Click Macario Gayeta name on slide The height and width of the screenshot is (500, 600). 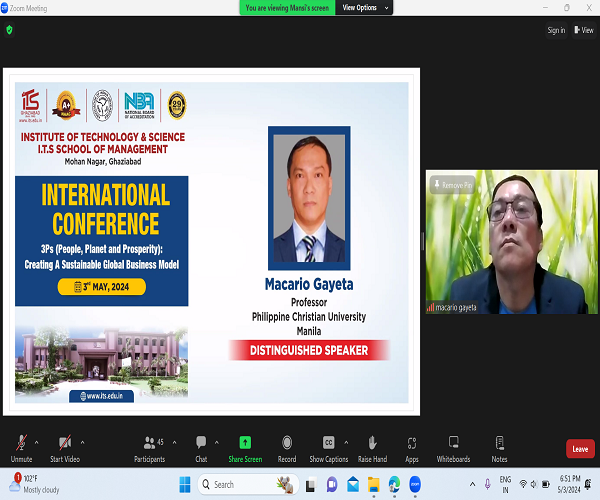309,284
